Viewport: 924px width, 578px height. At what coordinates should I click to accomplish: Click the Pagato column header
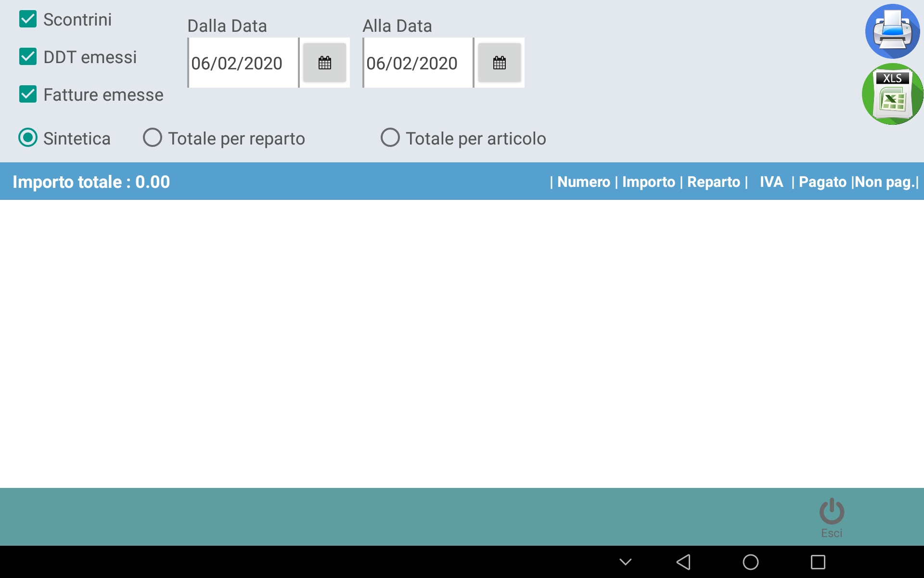tap(822, 182)
